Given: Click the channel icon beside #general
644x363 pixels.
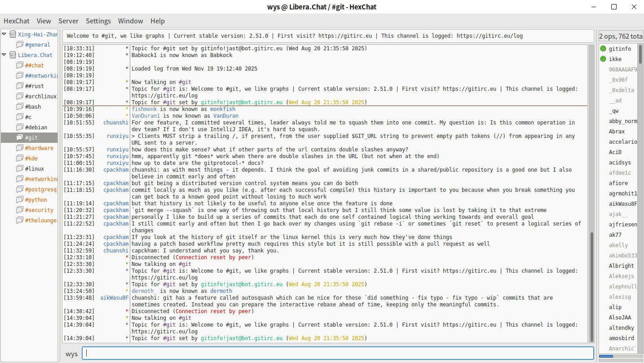Looking at the screenshot, I should click(x=20, y=44).
